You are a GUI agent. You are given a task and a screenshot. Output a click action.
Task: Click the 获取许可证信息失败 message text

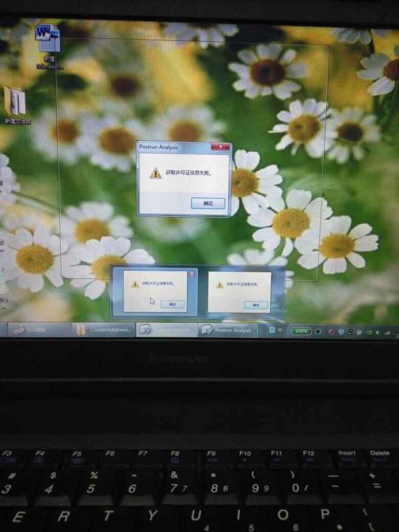point(189,173)
